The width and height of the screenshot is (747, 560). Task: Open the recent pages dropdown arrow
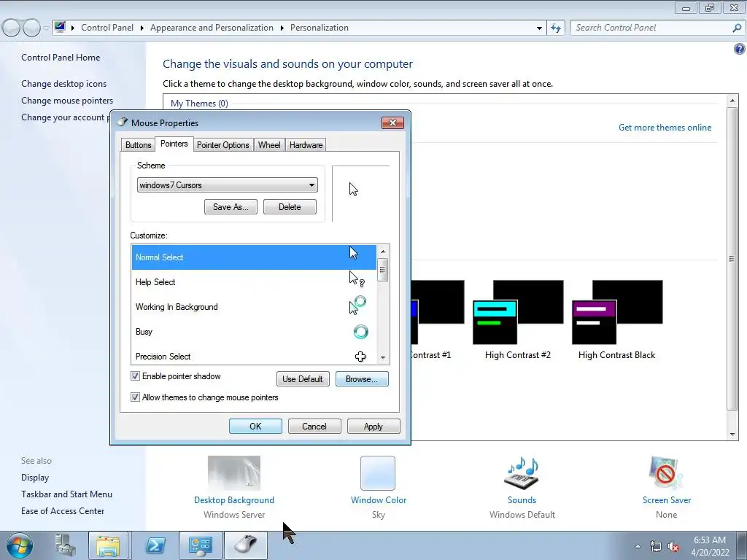tap(46, 28)
